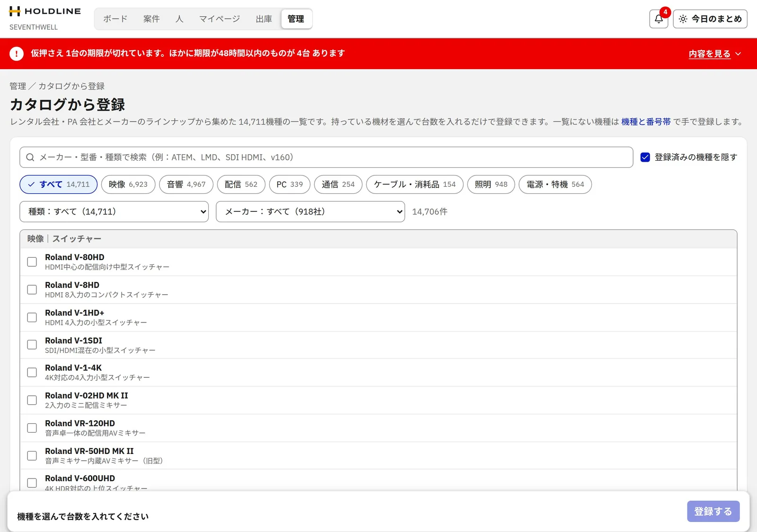The width and height of the screenshot is (757, 532).
Task: Expand the alert via 内容を見る
Action: [715, 54]
